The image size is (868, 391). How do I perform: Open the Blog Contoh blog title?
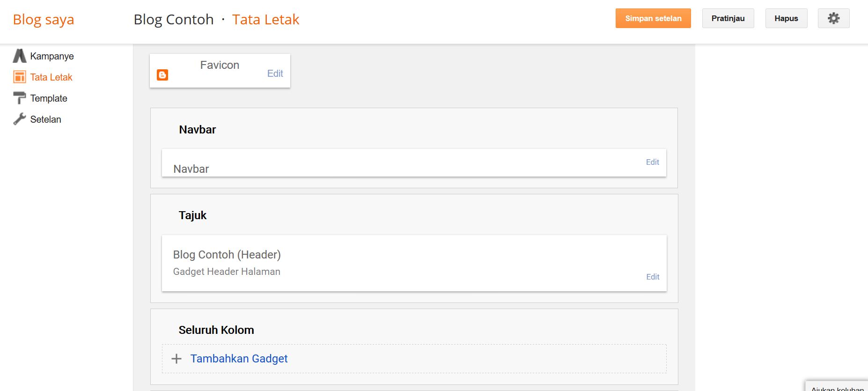point(173,19)
